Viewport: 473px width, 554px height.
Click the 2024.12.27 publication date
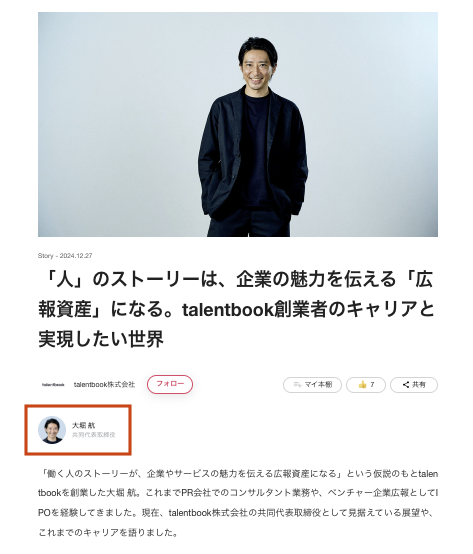pos(76,256)
